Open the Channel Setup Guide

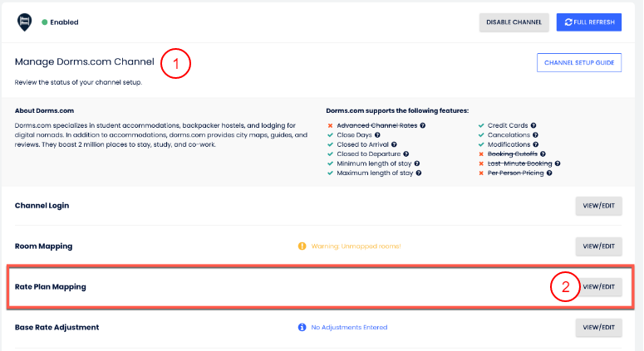(x=578, y=63)
